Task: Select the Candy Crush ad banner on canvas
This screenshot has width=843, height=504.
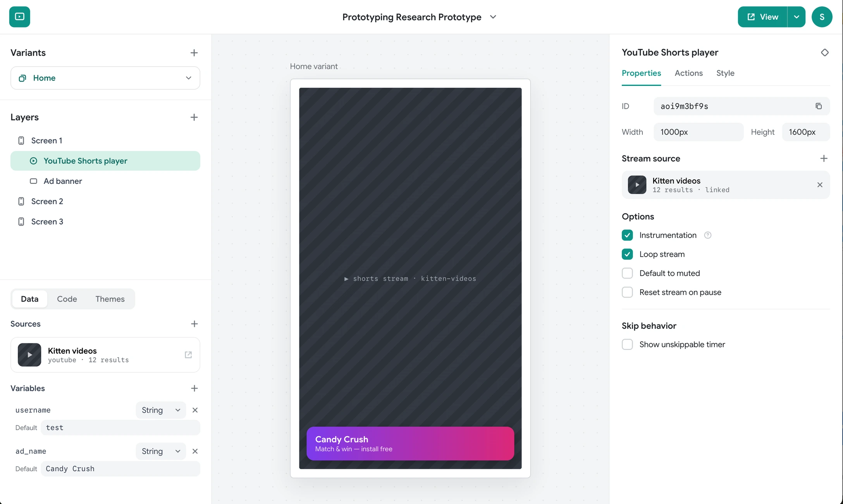Action: coord(410,444)
